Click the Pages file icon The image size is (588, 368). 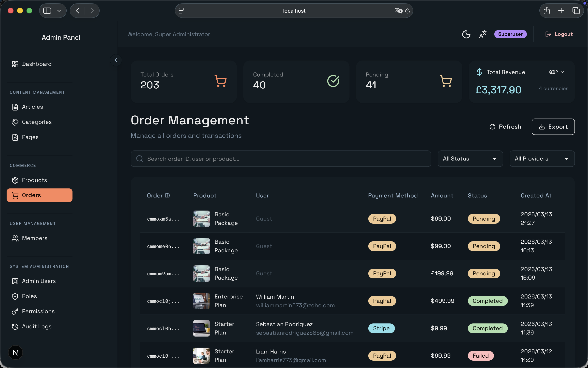15,137
